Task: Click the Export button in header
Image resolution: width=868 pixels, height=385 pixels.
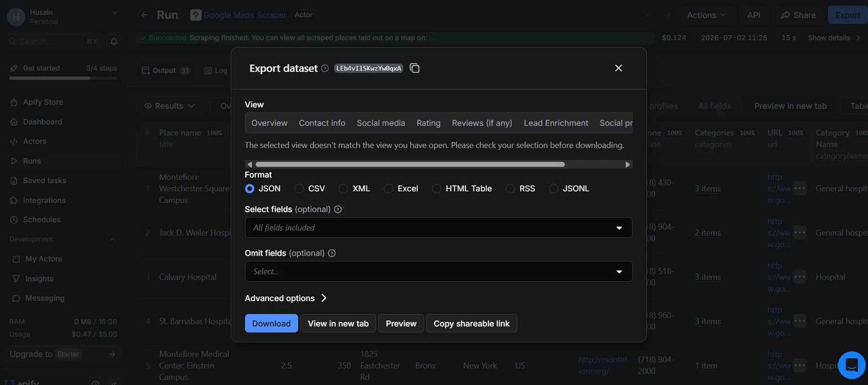Action: click(x=848, y=15)
